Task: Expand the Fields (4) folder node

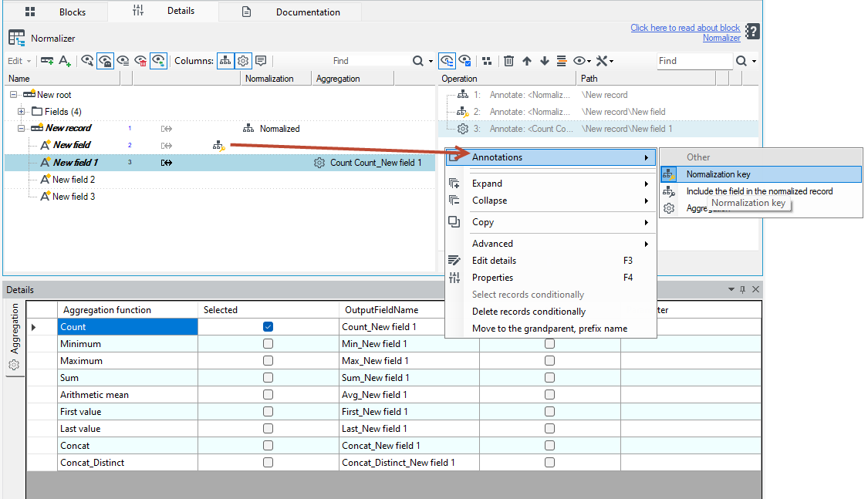Action: 21,112
